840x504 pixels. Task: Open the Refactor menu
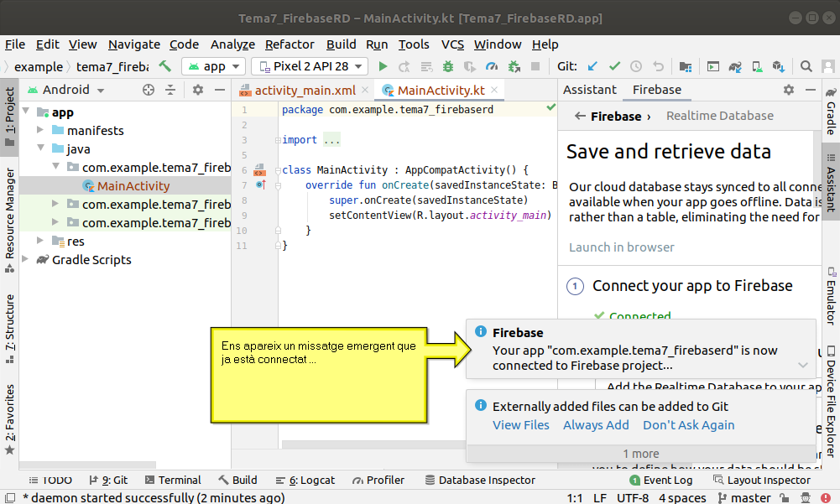tap(290, 44)
